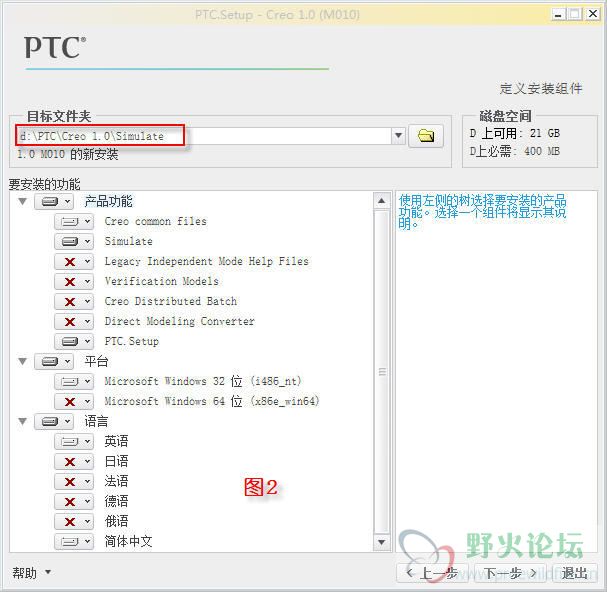
Task: Open the destination folder path dropdown
Action: (x=398, y=136)
